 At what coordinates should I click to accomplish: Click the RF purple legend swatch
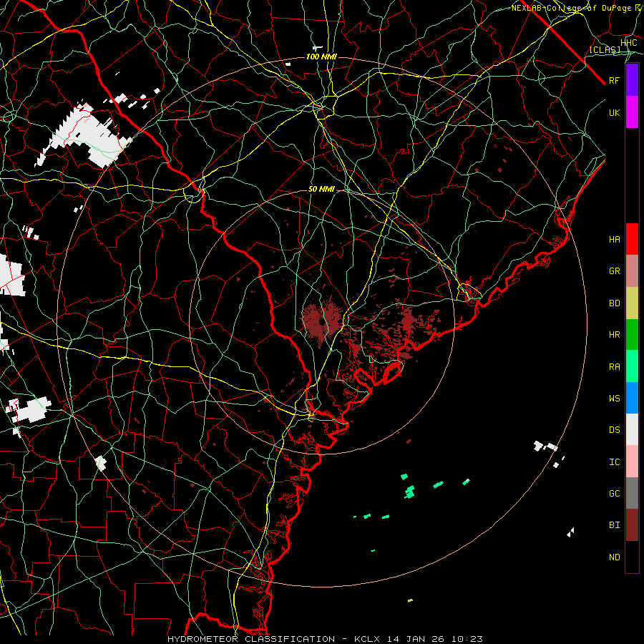(632, 80)
